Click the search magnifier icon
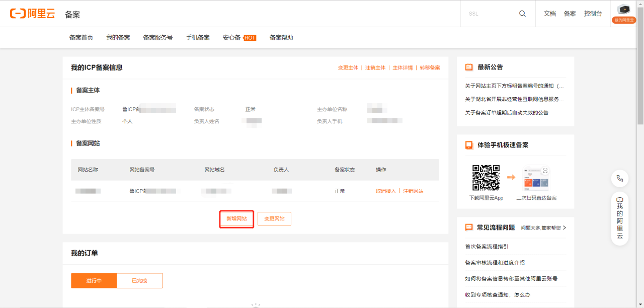 522,13
